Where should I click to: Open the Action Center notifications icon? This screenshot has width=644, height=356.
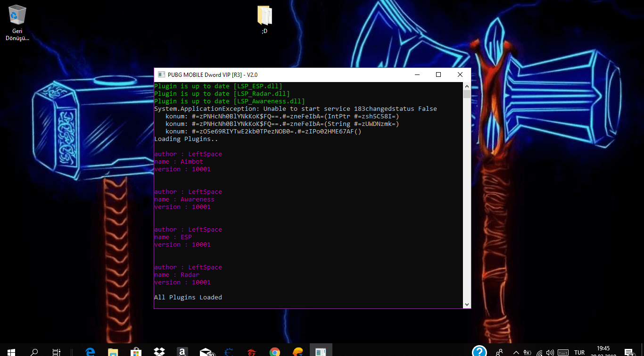point(628,352)
